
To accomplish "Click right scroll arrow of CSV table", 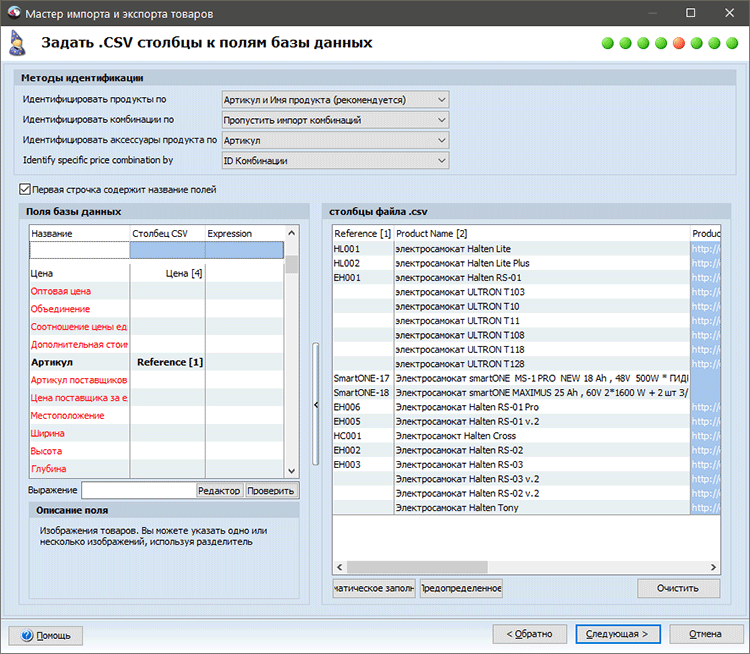I will (x=713, y=567).
